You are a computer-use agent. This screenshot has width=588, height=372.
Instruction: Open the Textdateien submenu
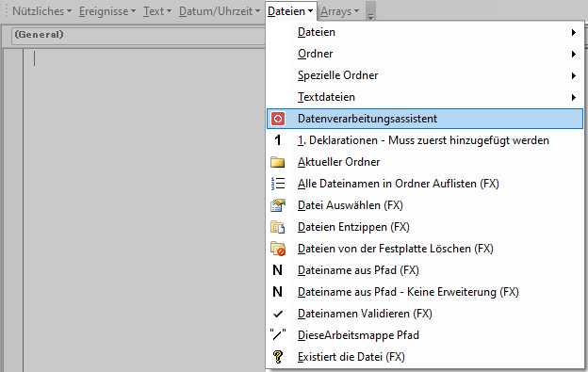(x=425, y=97)
